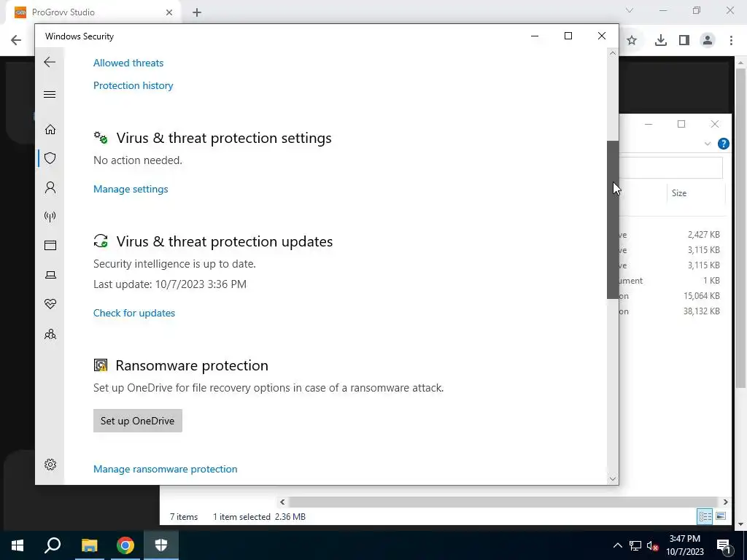Image resolution: width=747 pixels, height=560 pixels.
Task: Select Virus & threat protection shield icon
Action: pos(50,158)
